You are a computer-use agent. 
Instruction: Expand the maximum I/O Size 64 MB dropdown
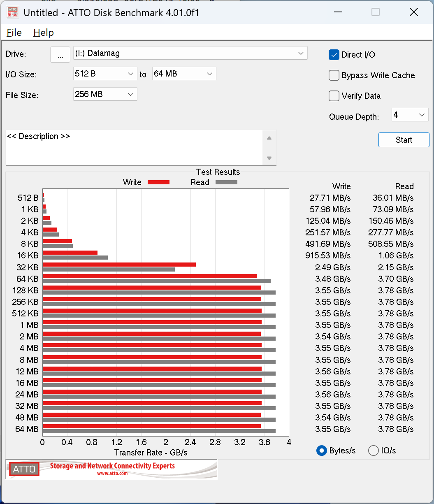click(184, 74)
